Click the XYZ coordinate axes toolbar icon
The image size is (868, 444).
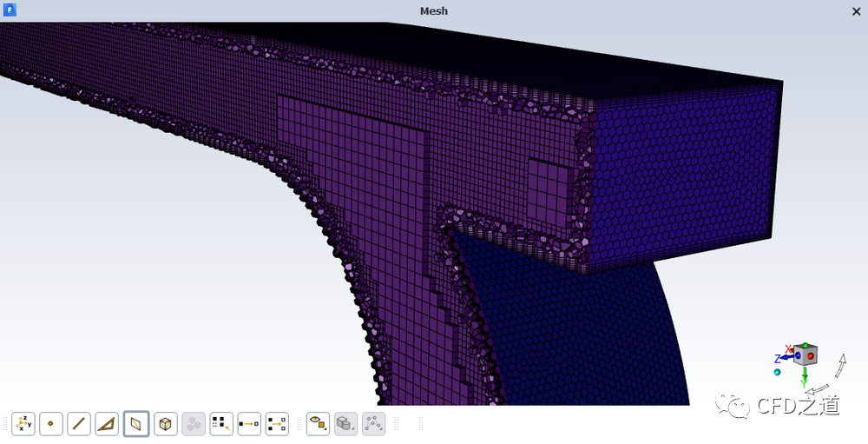23,424
